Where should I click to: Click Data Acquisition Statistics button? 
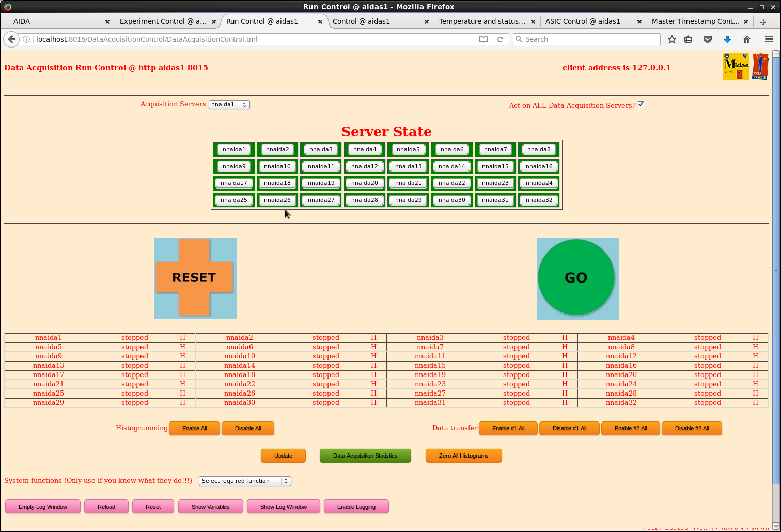point(365,456)
